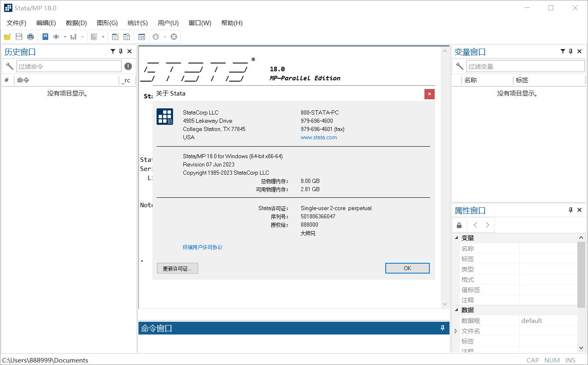Open the www.stata.com link
This screenshot has width=588, height=365.
click(319, 138)
